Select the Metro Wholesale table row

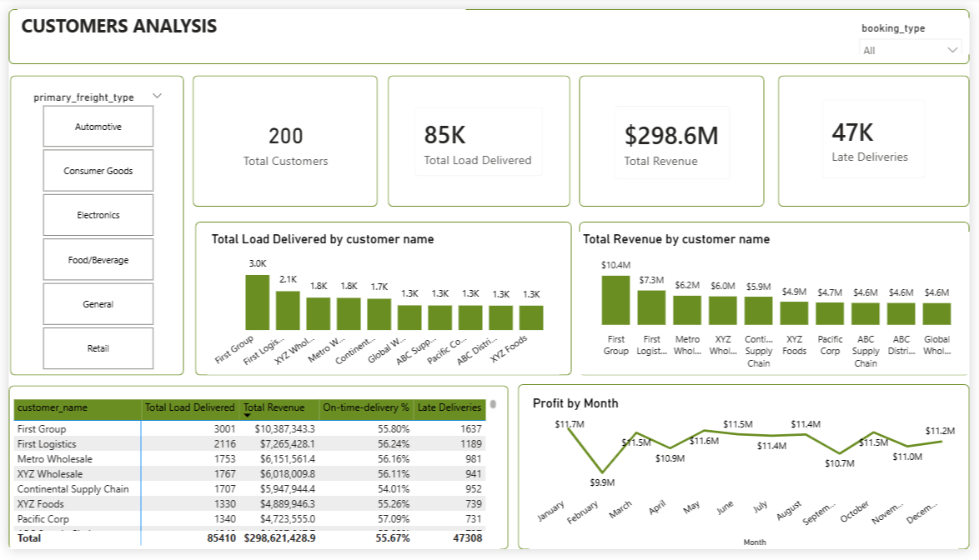[x=249, y=459]
